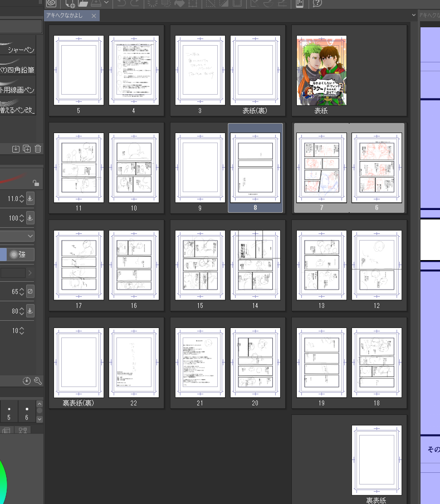
Task: Redo the last undone action
Action: click(x=135, y=3)
